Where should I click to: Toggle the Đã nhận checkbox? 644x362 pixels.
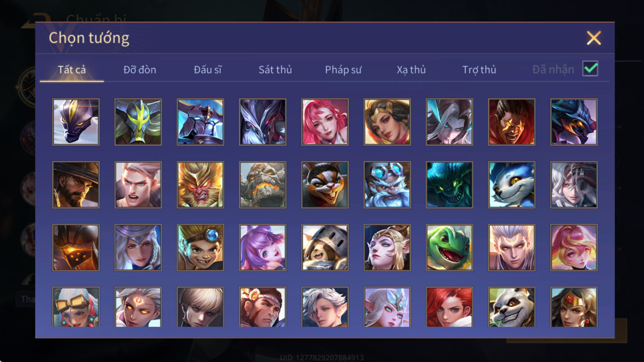[590, 69]
